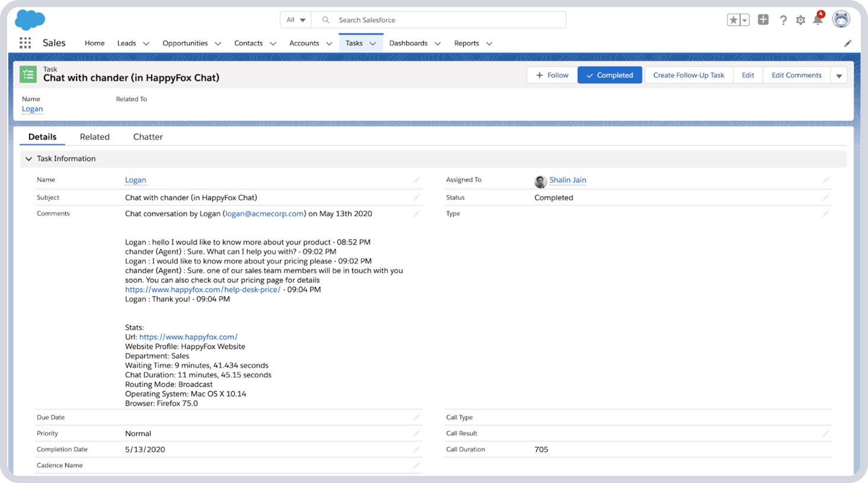Expand the Contacts tab dropdown chevron

click(x=273, y=43)
